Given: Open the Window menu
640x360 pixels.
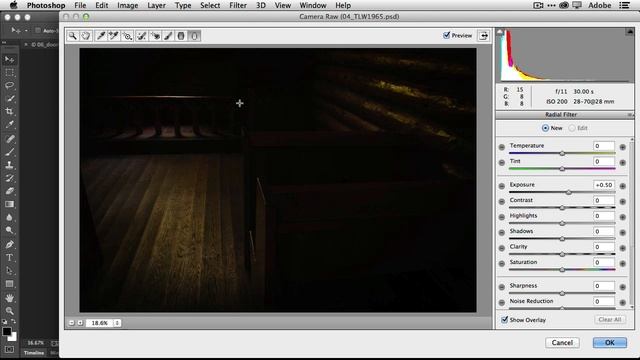Looking at the screenshot, I should pyautogui.click(x=313, y=5).
